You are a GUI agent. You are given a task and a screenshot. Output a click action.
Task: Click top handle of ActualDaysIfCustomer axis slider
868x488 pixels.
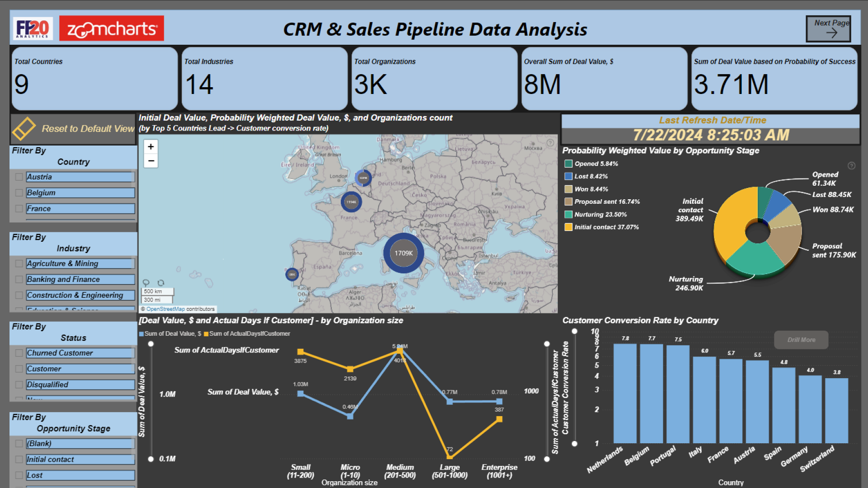[x=547, y=344]
